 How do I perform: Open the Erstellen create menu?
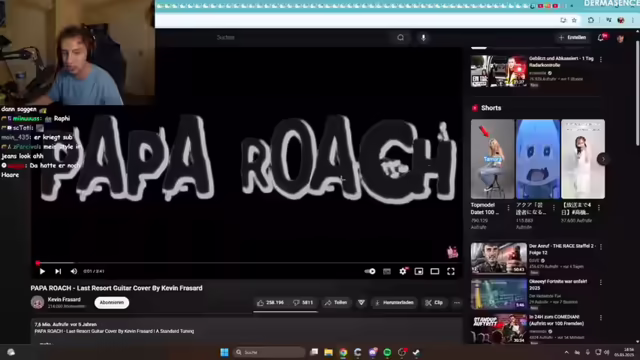click(x=572, y=38)
